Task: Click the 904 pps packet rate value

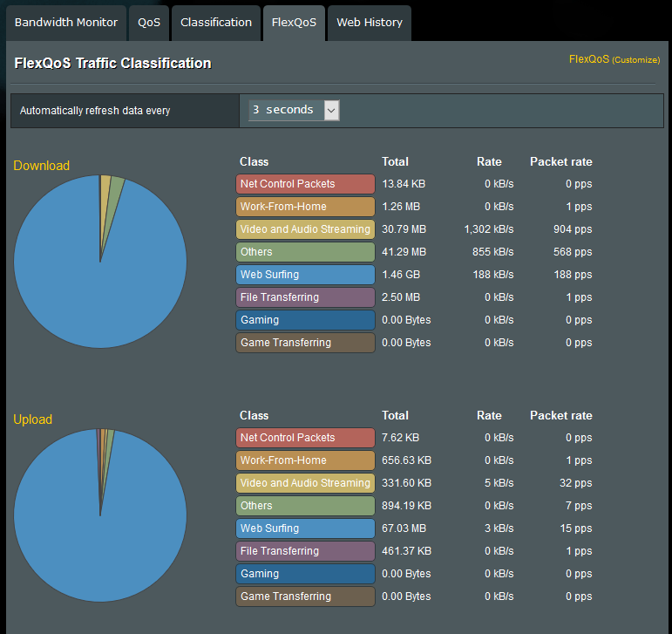Action: 573,229
